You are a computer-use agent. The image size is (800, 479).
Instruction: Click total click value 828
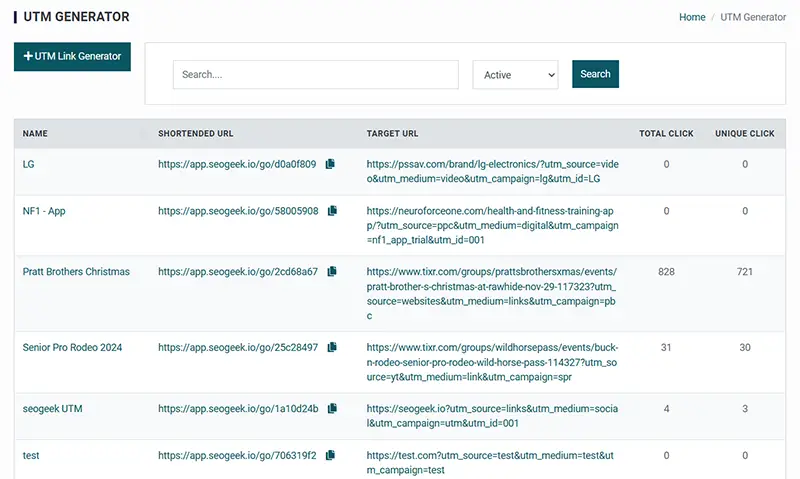pos(666,272)
